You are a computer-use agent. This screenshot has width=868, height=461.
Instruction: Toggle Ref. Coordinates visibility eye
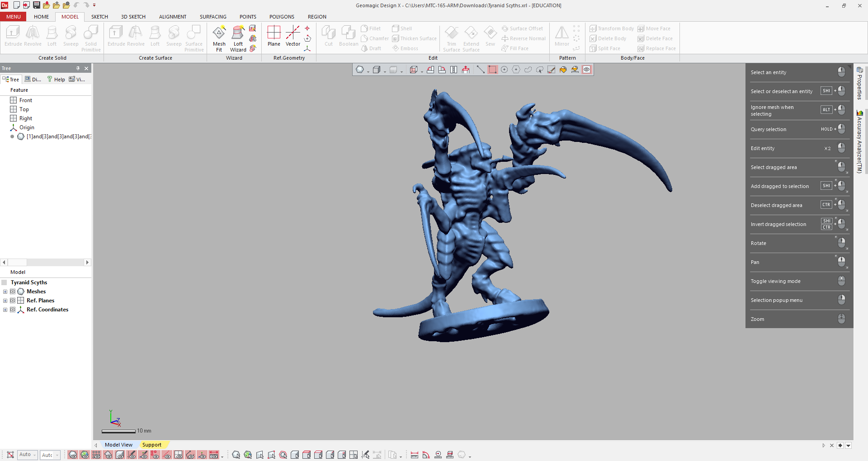click(13, 310)
